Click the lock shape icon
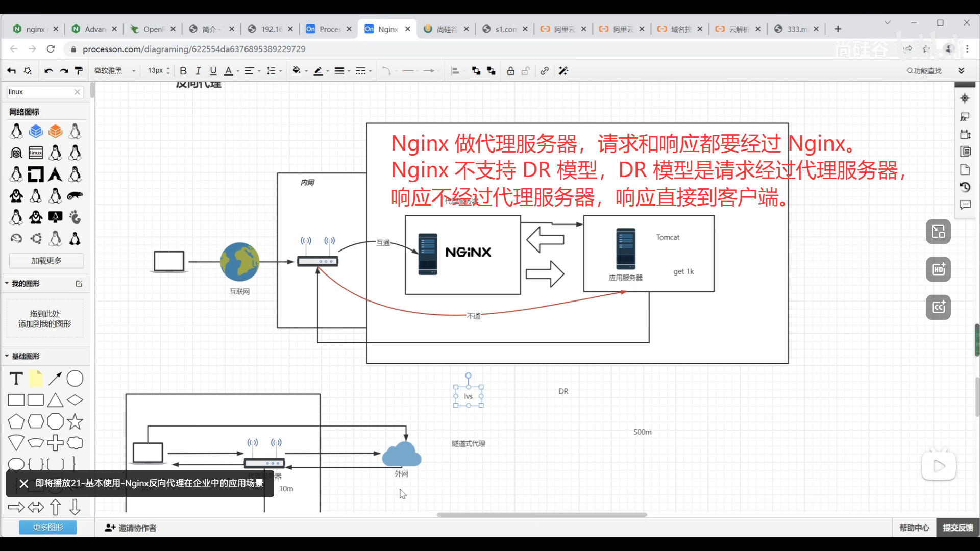980x551 pixels. [510, 71]
